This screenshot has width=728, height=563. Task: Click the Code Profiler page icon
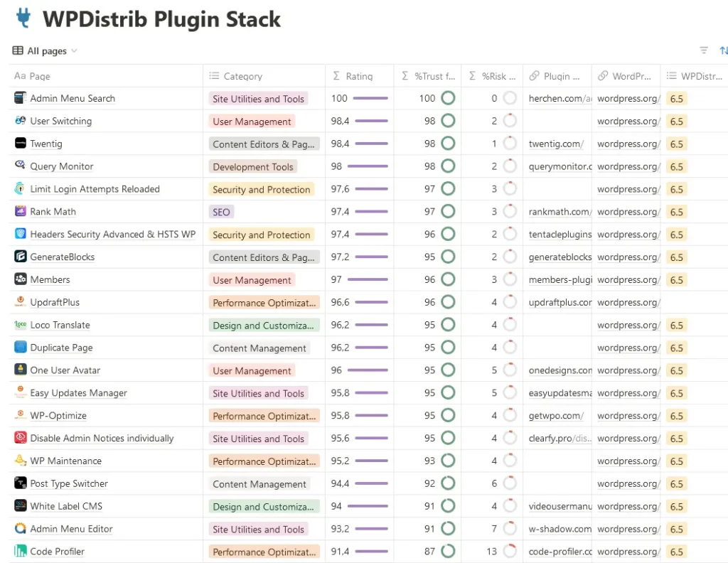pos(21,551)
